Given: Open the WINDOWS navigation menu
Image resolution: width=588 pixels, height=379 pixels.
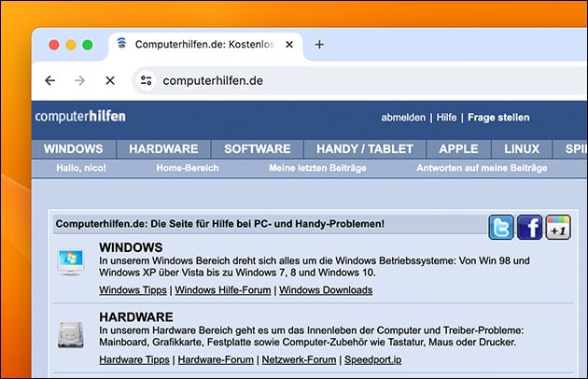Looking at the screenshot, I should [x=74, y=149].
